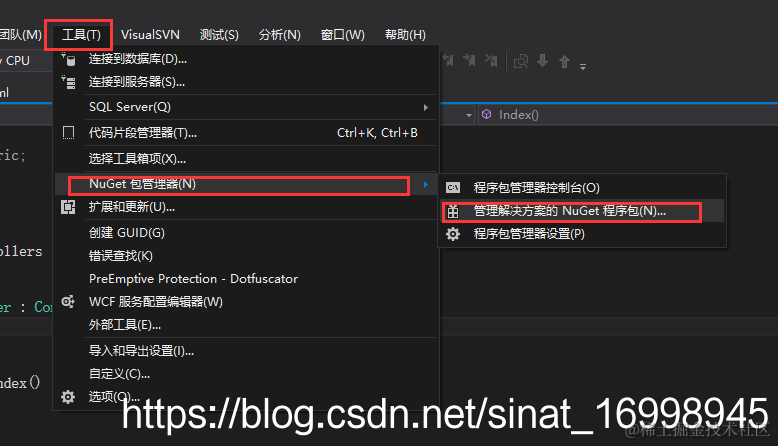
Task: Expand the SQL Server(Q) submenu
Action: 246,107
